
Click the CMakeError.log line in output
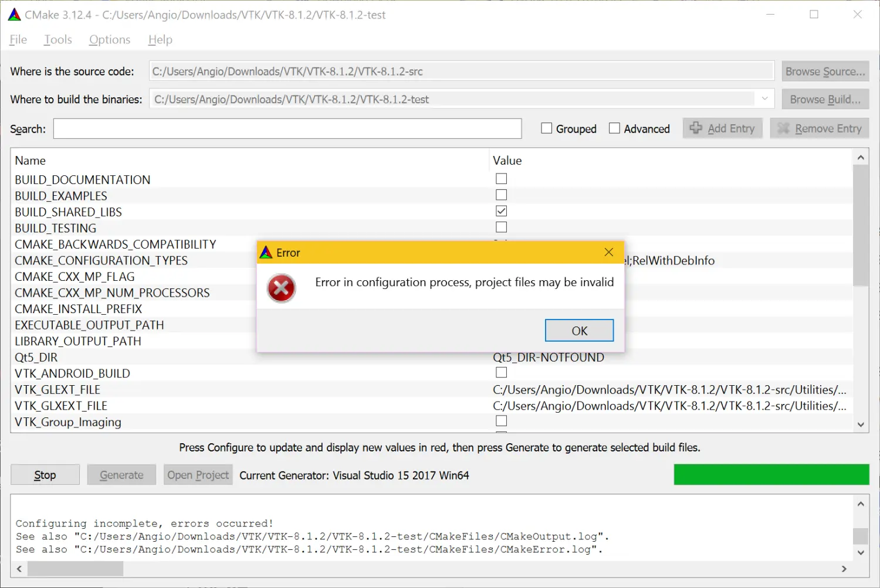[x=309, y=549]
